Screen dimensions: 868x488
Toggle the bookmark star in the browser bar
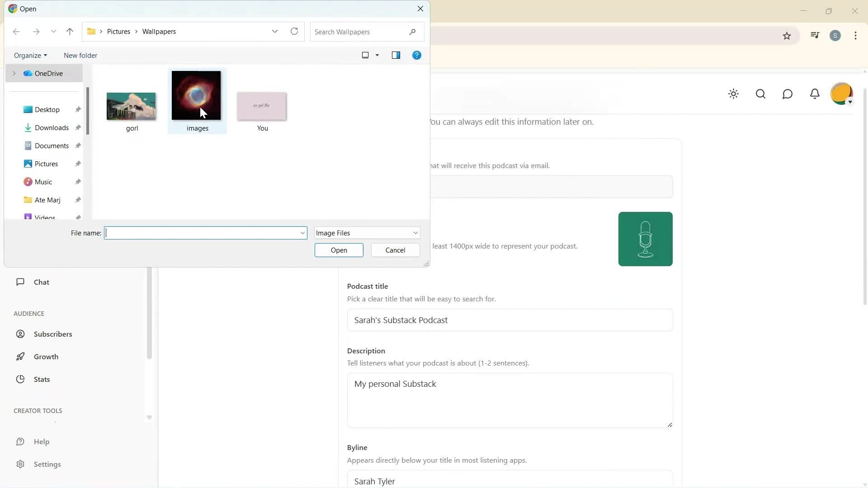click(787, 35)
